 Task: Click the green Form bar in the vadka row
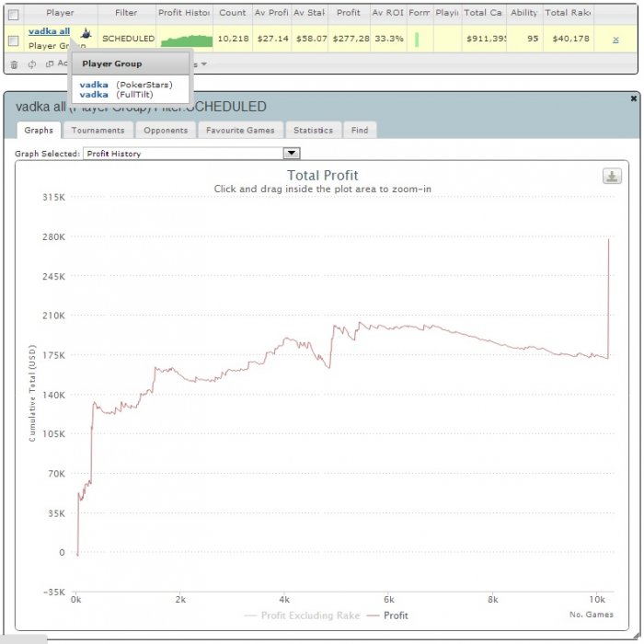pos(417,40)
